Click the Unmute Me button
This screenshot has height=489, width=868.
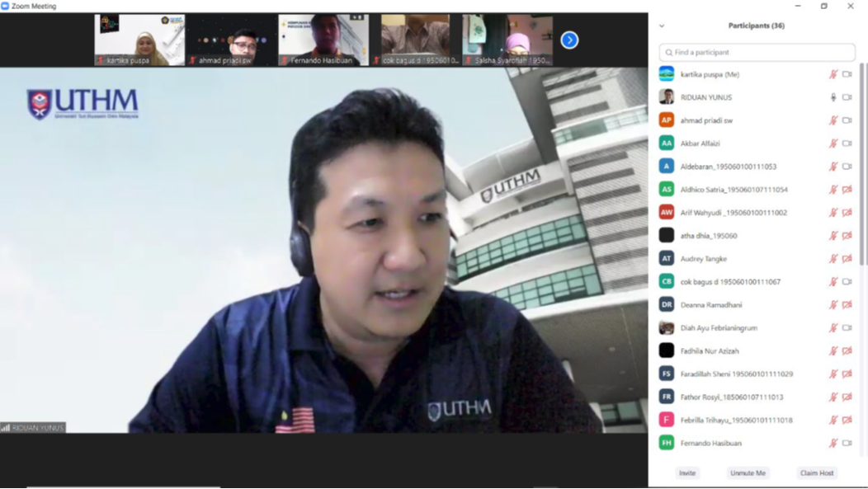tap(748, 473)
